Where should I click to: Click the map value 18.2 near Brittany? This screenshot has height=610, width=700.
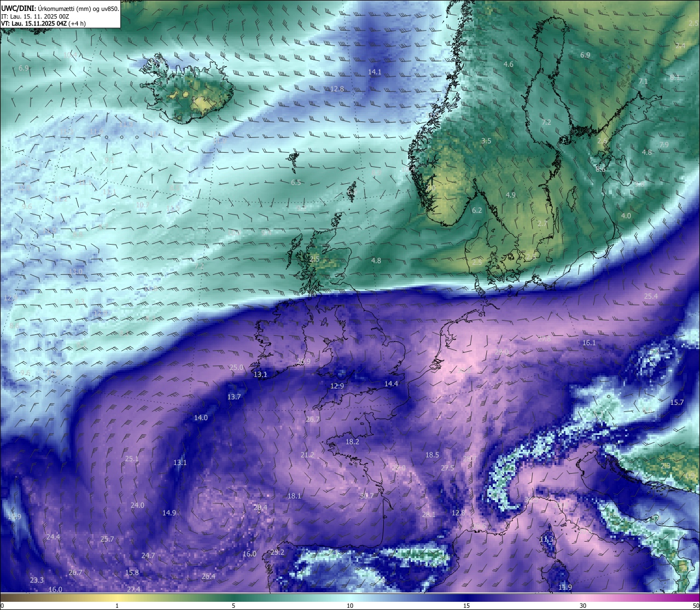coord(352,442)
